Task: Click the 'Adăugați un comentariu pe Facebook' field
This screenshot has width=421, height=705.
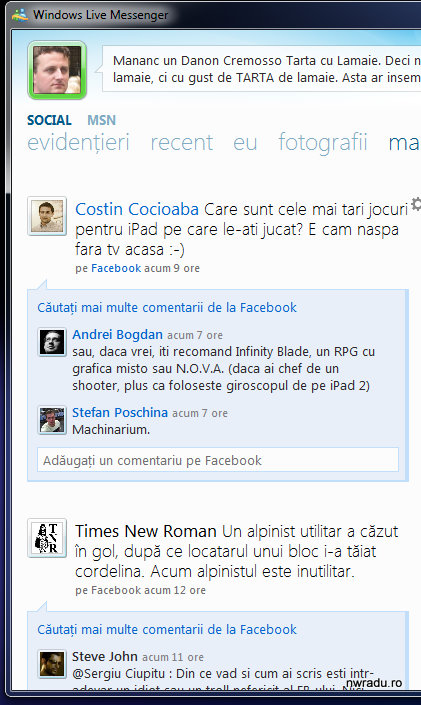Action: 218,460
